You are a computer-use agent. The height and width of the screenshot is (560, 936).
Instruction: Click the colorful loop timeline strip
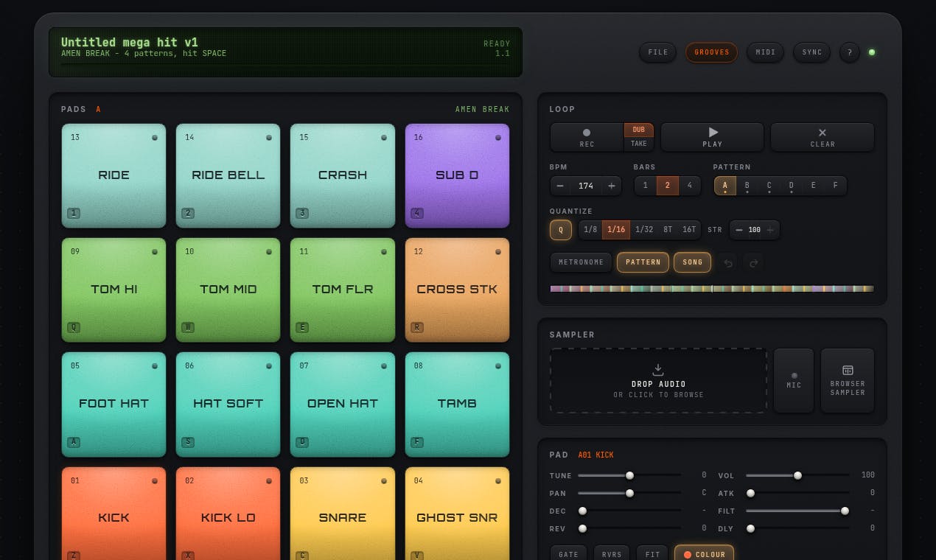(x=712, y=289)
